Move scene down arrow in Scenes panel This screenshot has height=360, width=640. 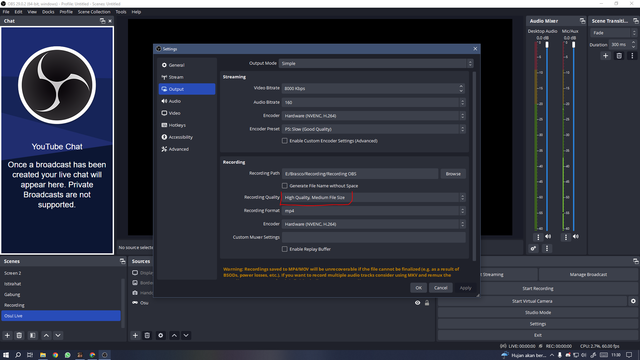click(58, 336)
